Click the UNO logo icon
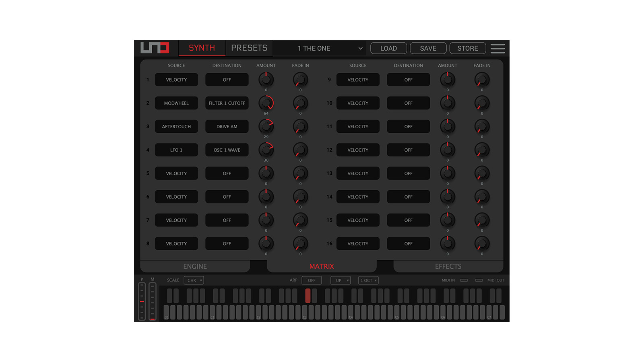644x362 pixels. click(155, 48)
